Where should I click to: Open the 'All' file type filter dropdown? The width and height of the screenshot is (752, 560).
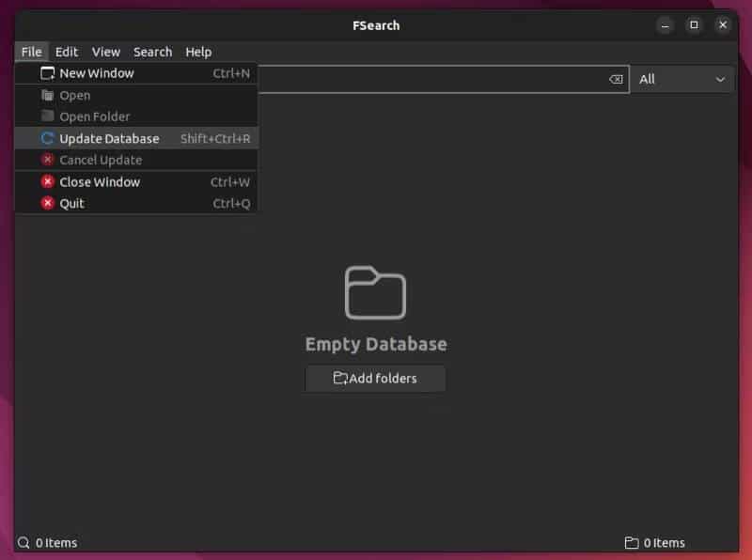(682, 79)
